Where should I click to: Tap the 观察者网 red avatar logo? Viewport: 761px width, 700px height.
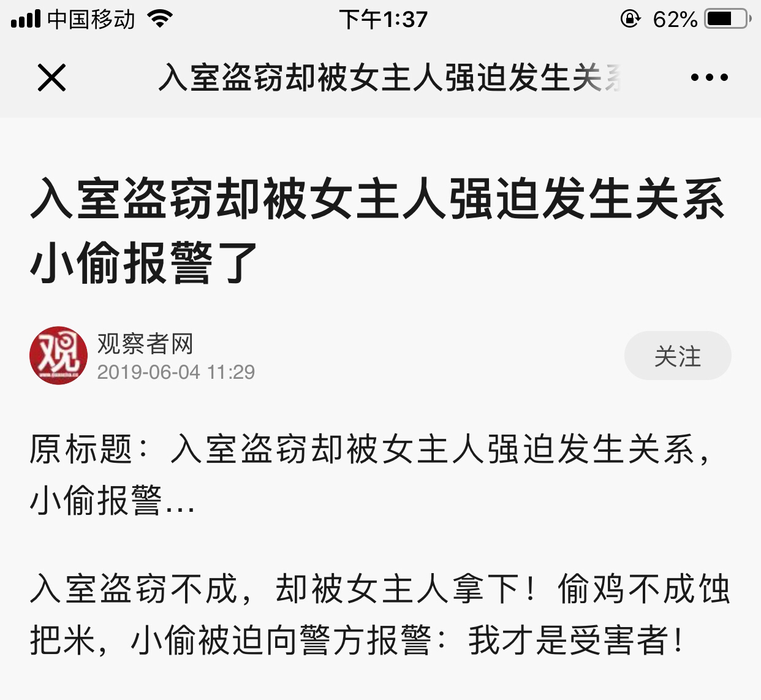[x=59, y=356]
